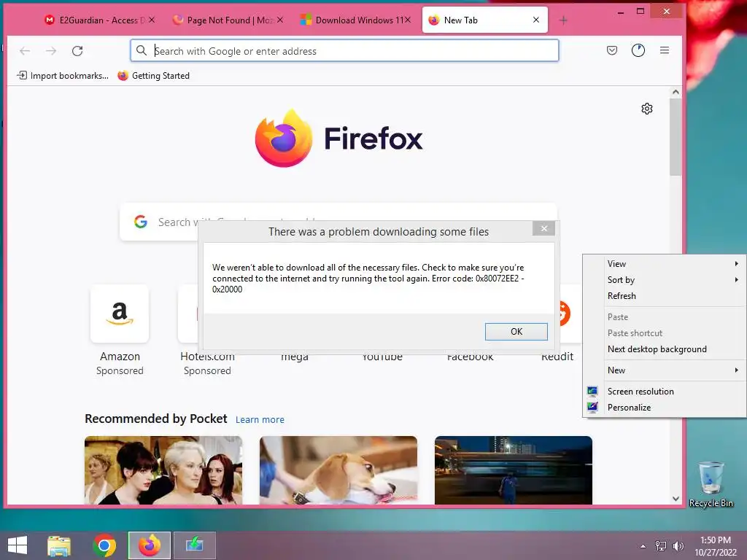Open File Explorer from the taskbar
747x560 pixels.
point(59,545)
